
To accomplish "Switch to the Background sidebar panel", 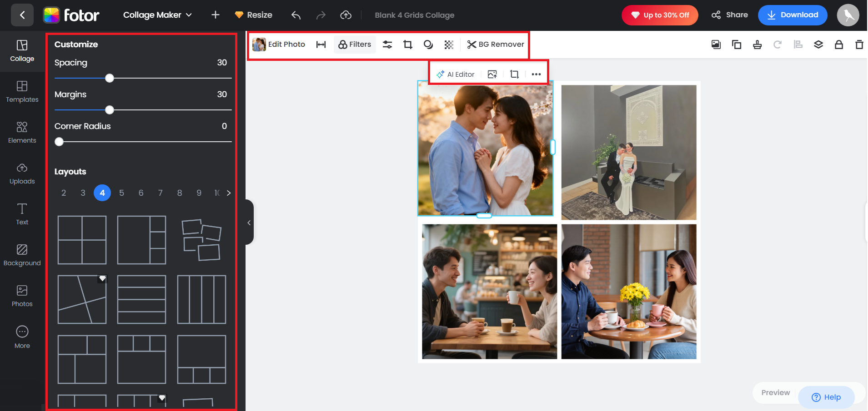I will [x=21, y=255].
